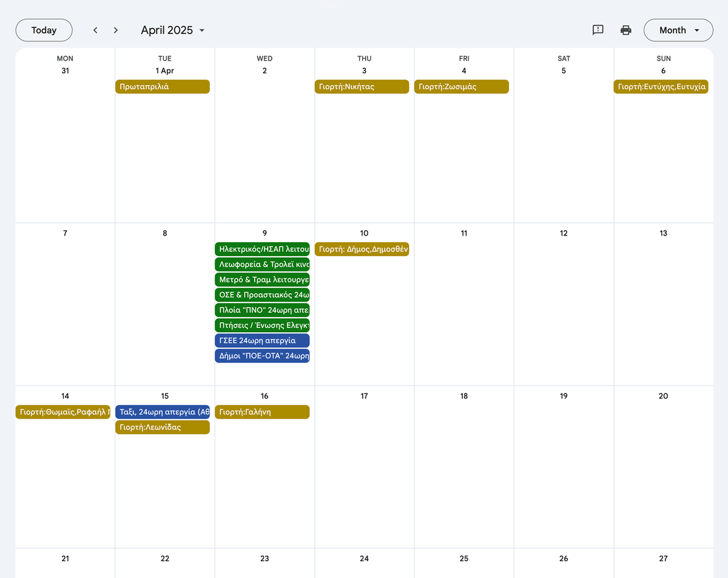Open the Γιορτή:Γαλήνη event
The height and width of the screenshot is (578, 728).
262,412
